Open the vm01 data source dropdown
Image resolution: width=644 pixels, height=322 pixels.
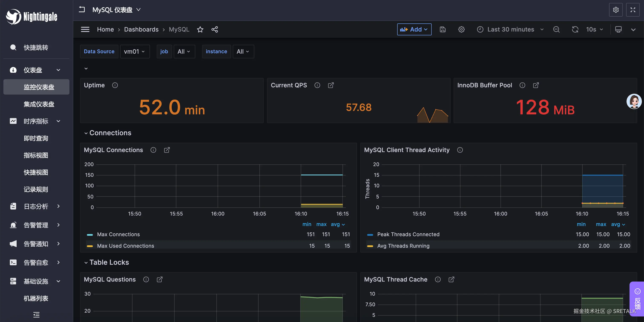point(135,52)
